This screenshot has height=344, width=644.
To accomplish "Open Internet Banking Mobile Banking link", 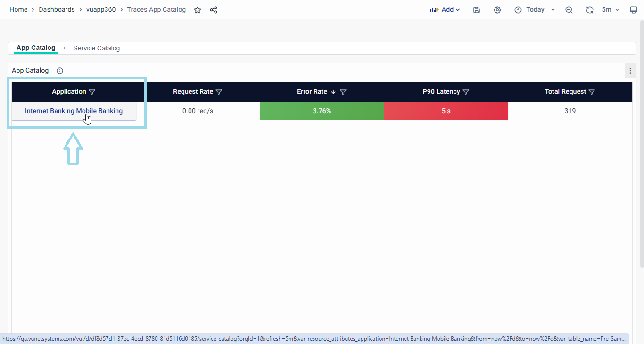I will (74, 111).
